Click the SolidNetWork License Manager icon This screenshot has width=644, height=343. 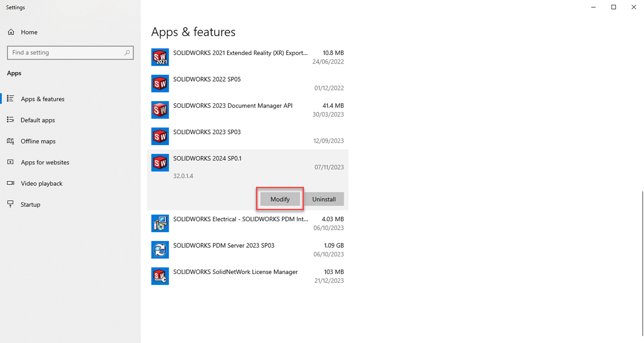[x=160, y=276]
